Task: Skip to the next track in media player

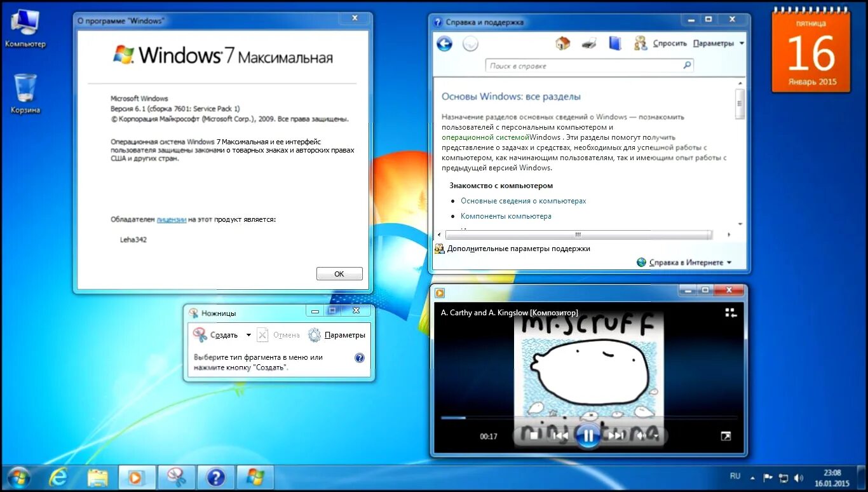Action: coord(615,435)
